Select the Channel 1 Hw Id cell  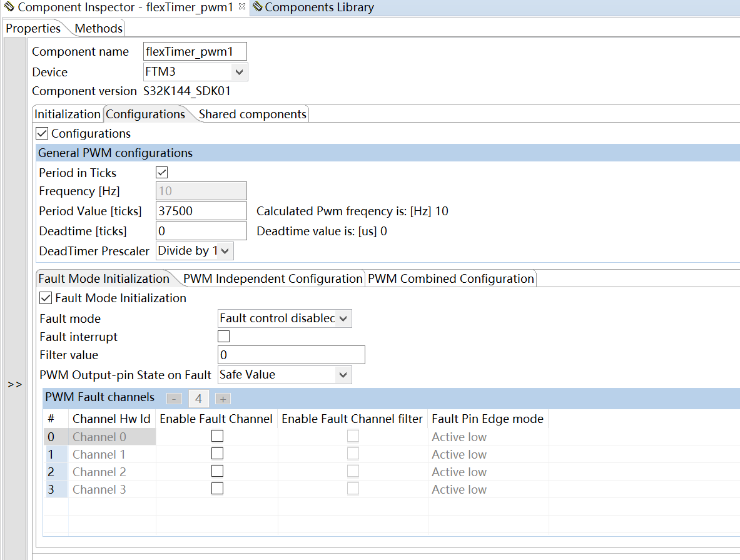tap(112, 454)
